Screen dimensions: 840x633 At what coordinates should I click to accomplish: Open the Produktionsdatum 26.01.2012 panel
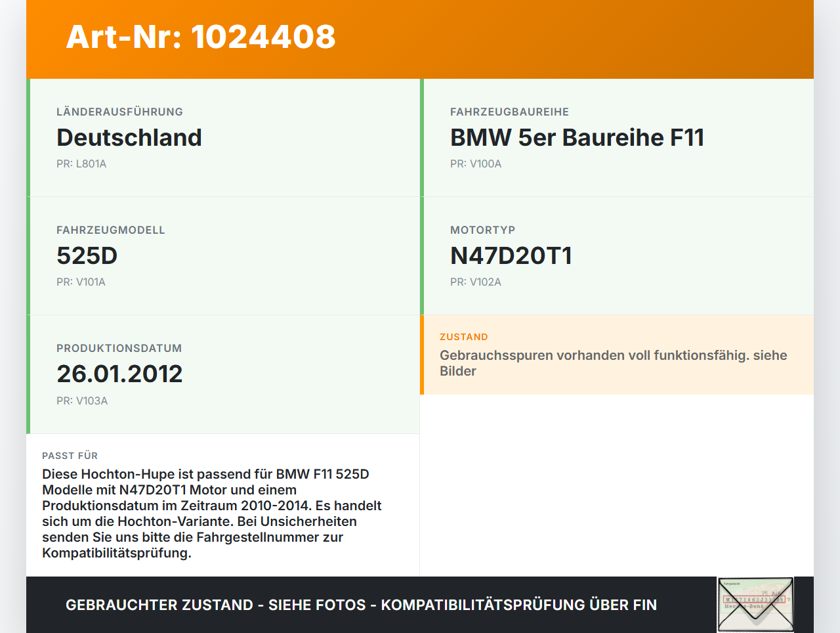(223, 374)
